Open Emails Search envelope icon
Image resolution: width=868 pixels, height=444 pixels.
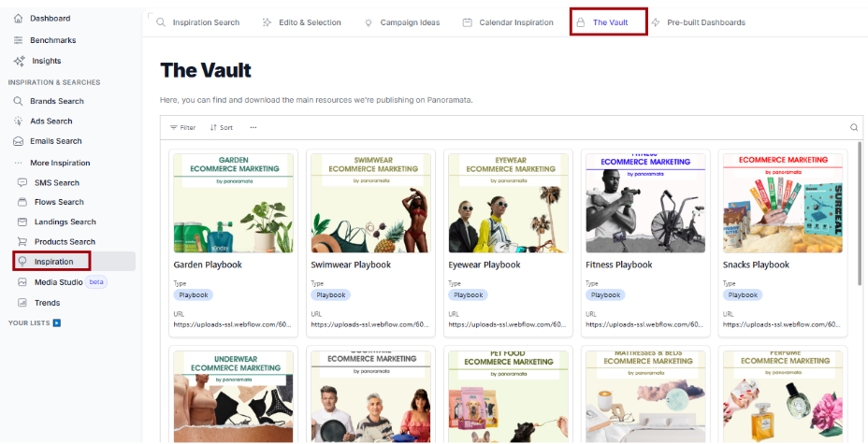coord(19,141)
